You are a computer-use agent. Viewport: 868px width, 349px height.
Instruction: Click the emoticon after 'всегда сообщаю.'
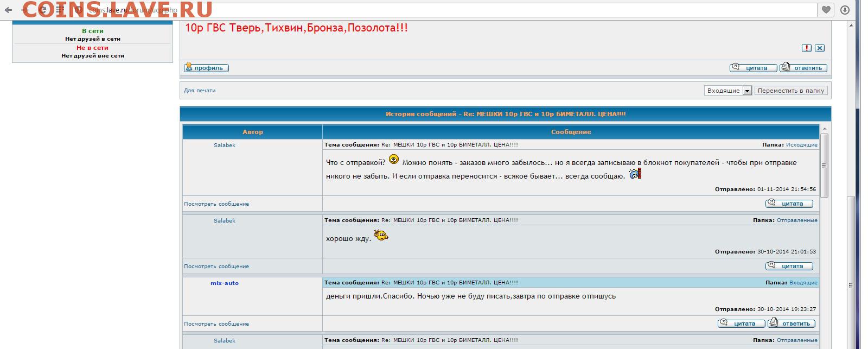[635, 174]
